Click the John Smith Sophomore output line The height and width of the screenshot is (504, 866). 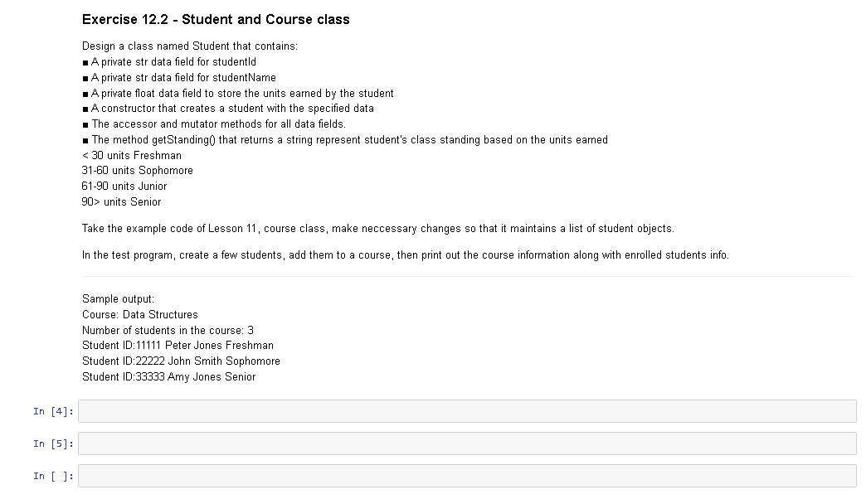(180, 361)
